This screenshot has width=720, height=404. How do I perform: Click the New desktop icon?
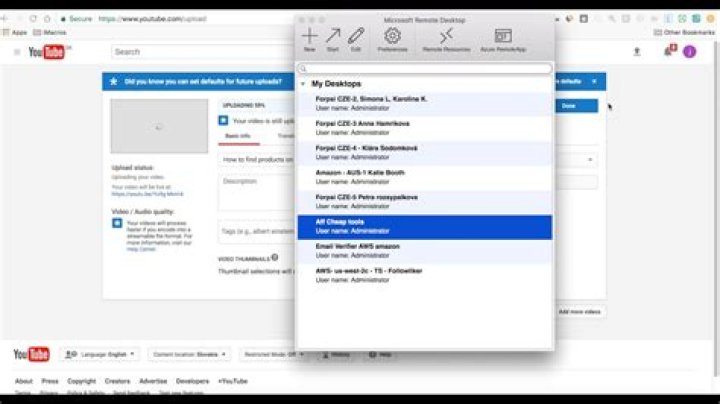pyautogui.click(x=310, y=37)
